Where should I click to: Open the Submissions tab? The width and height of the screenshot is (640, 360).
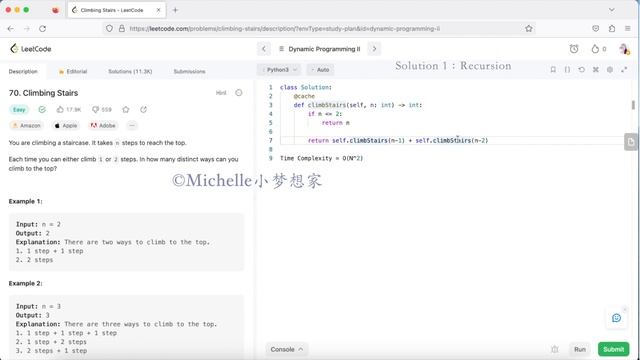189,71
